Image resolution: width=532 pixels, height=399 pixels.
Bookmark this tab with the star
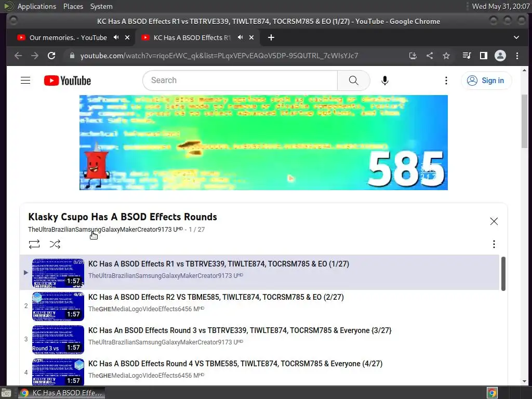tap(446, 56)
